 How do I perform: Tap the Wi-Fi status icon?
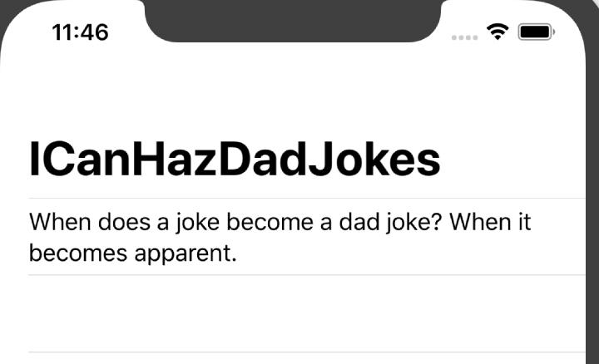497,32
